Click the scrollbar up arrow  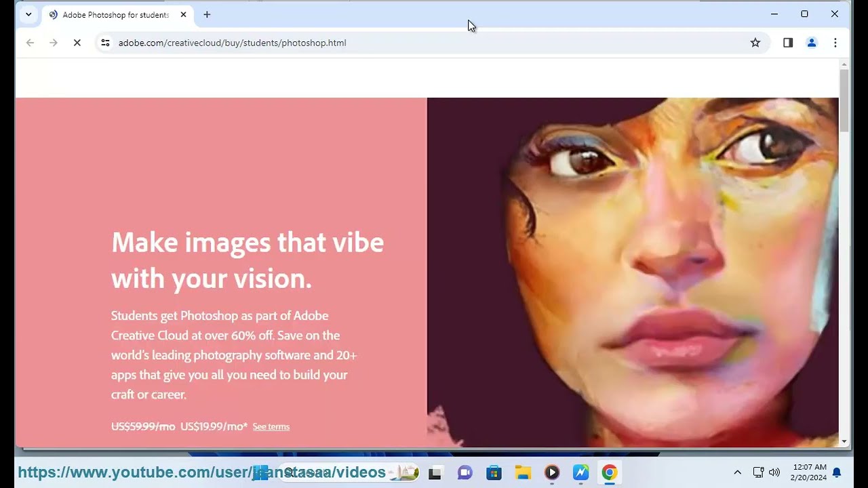(x=844, y=64)
